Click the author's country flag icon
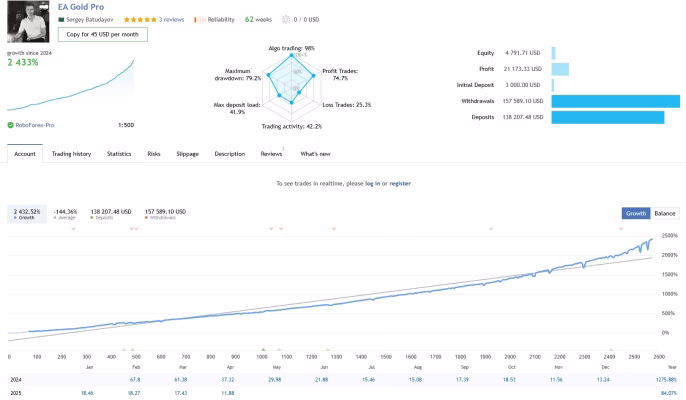 tap(61, 20)
